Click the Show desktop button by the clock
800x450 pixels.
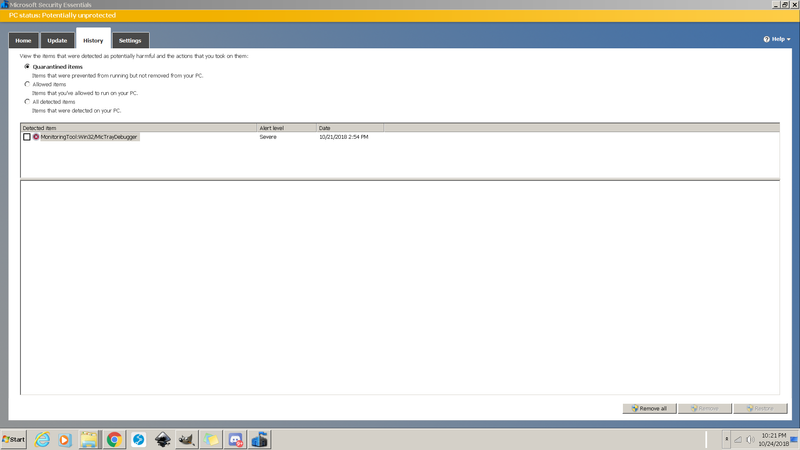coord(794,439)
